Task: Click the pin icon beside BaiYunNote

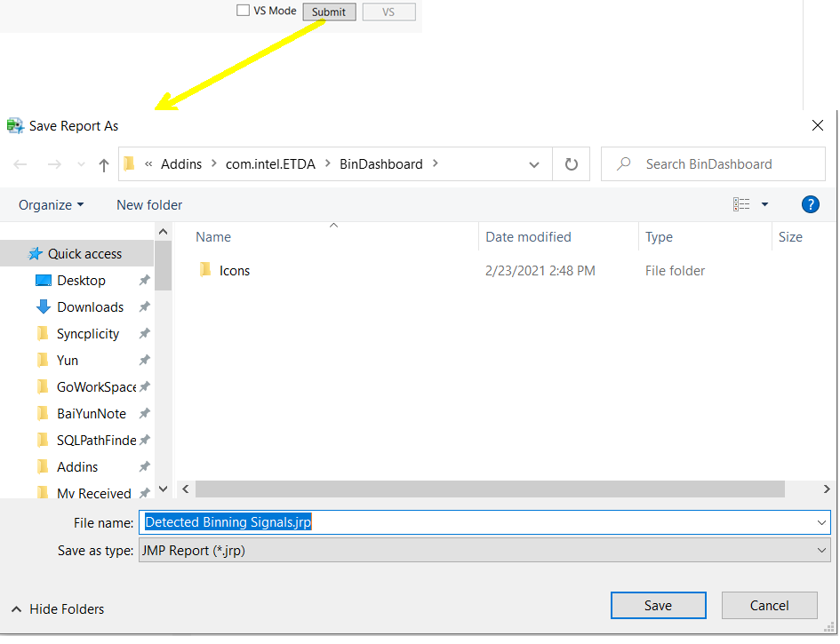Action: pos(144,413)
